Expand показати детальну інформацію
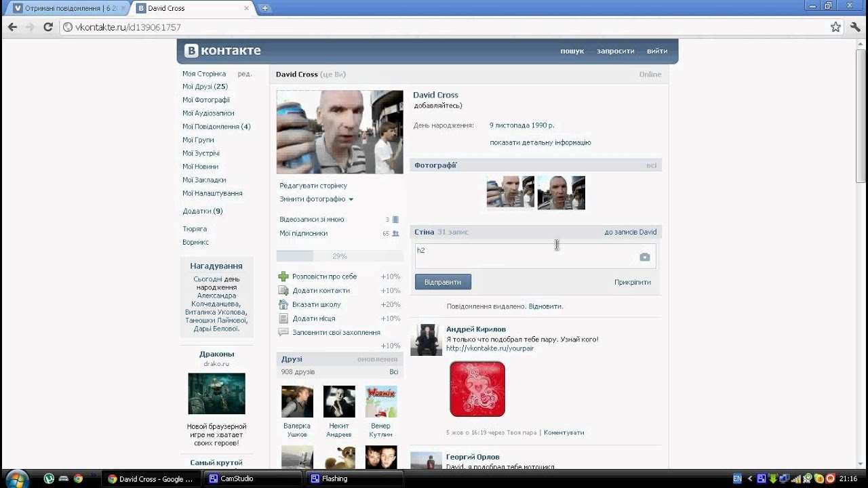Screen dimensions: 868x488 coord(540,142)
